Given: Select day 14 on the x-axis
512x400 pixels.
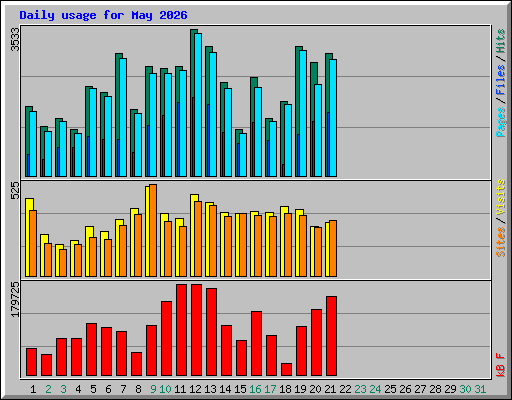Looking at the screenshot, I should coord(225,389).
